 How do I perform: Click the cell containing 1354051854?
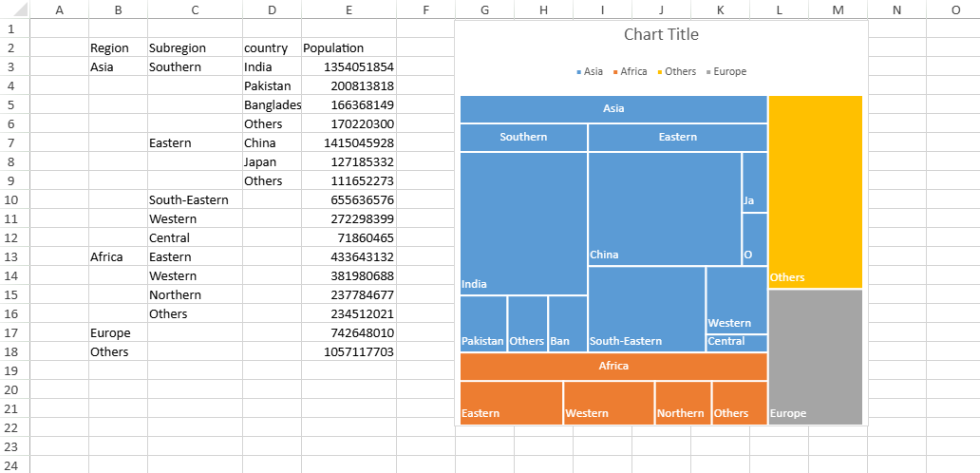pyautogui.click(x=349, y=67)
